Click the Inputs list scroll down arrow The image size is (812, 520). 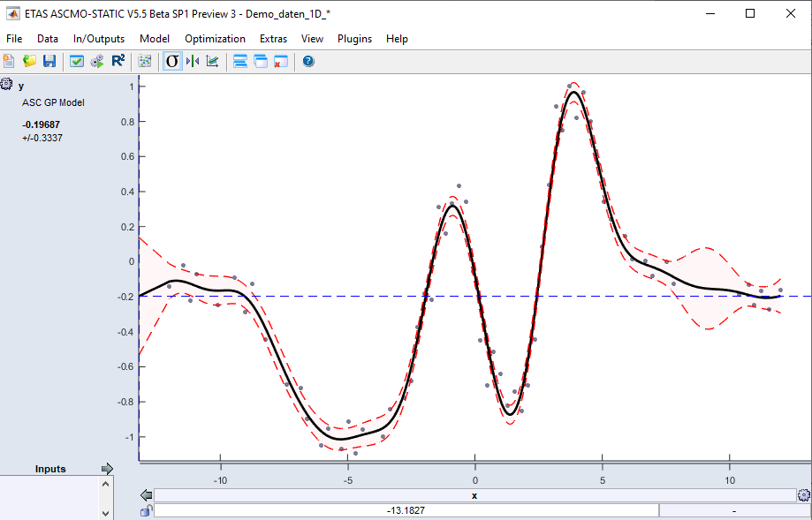106,513
